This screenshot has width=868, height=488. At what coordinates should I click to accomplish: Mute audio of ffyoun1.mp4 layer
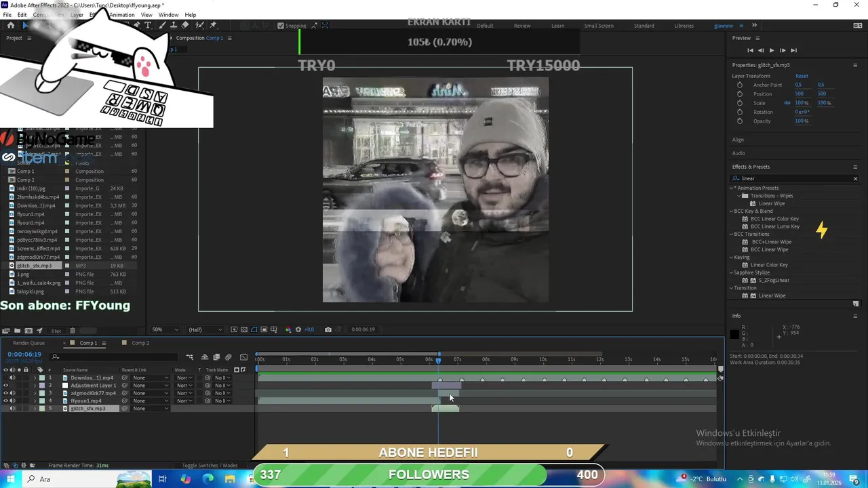12,401
